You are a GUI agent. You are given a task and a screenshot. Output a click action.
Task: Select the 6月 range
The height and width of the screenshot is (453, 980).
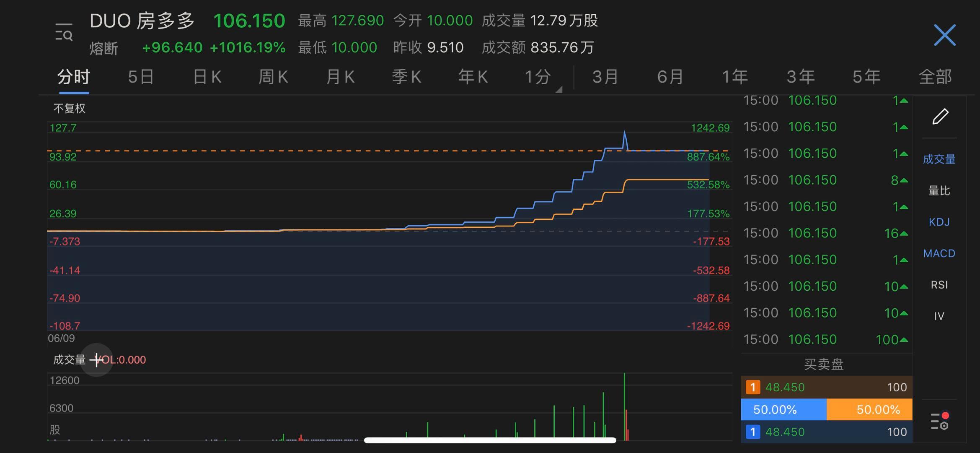(x=670, y=77)
